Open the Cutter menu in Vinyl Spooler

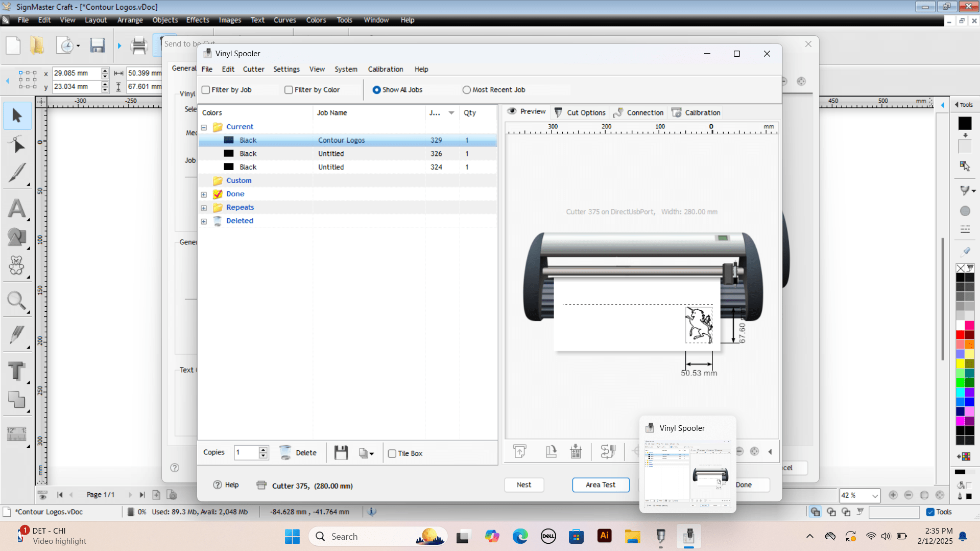(x=253, y=70)
